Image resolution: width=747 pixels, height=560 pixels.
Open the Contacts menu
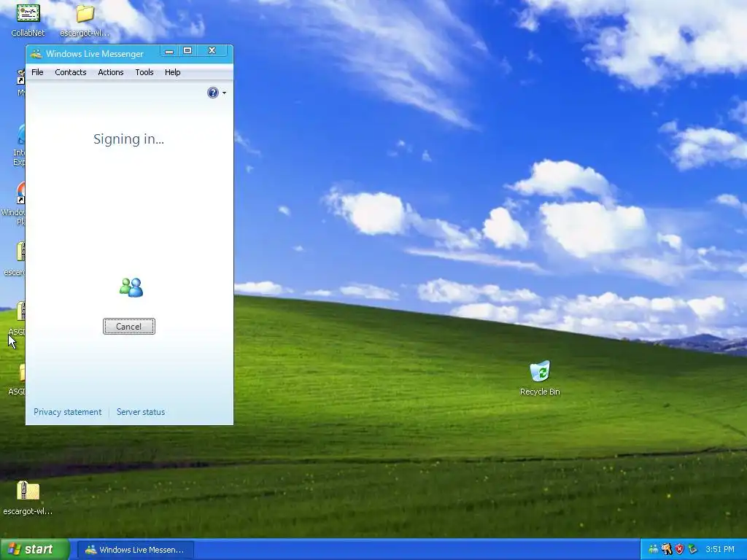(x=71, y=72)
